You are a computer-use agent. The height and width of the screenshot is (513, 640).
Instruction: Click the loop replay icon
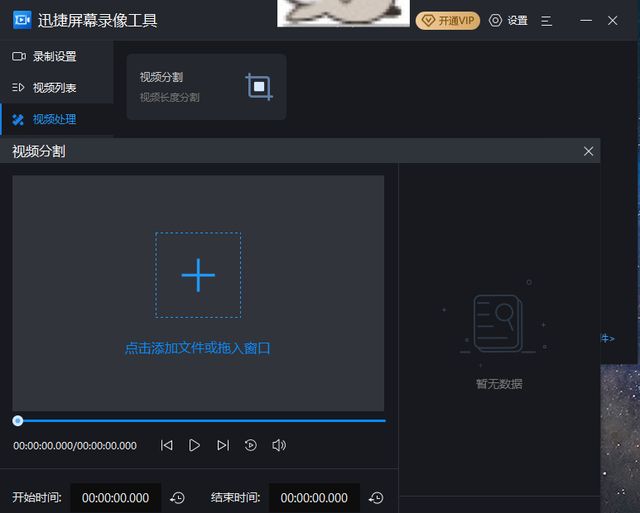point(251,445)
